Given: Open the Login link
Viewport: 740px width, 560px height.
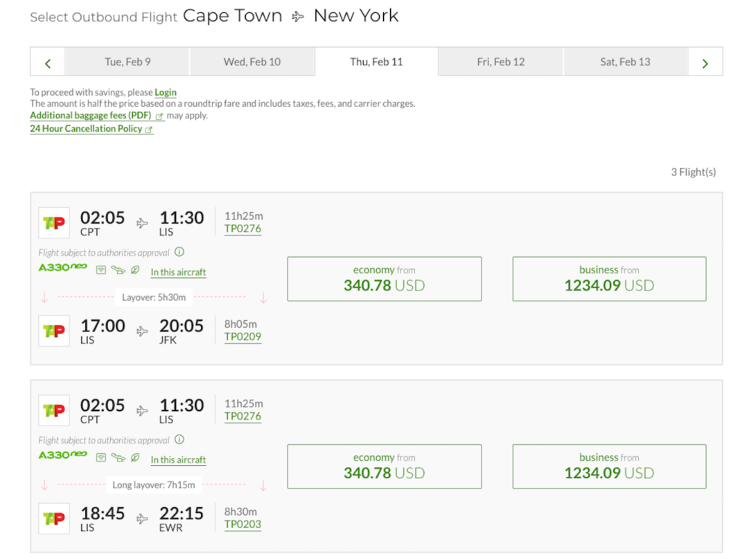Looking at the screenshot, I should (166, 92).
